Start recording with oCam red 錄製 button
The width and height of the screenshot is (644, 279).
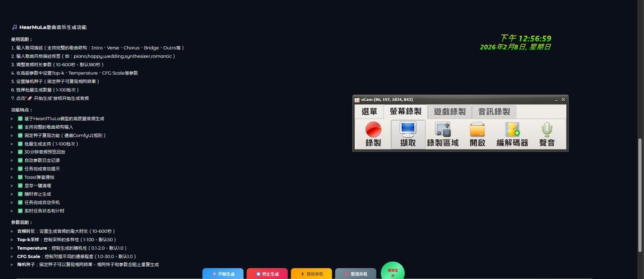coord(373,134)
